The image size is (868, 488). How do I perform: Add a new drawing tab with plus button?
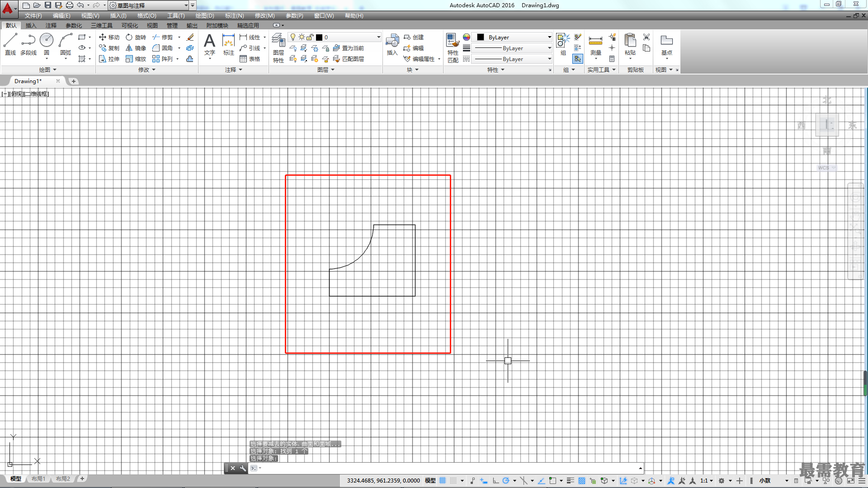point(74,81)
